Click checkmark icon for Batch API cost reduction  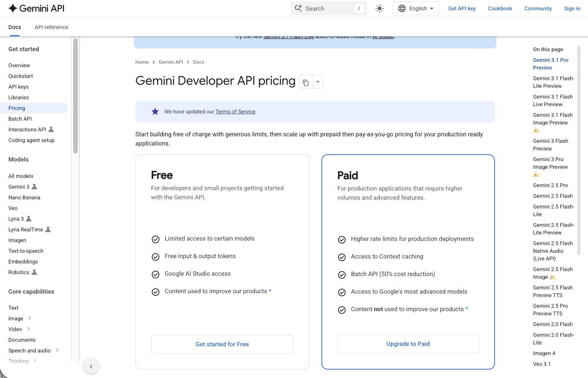342,275
